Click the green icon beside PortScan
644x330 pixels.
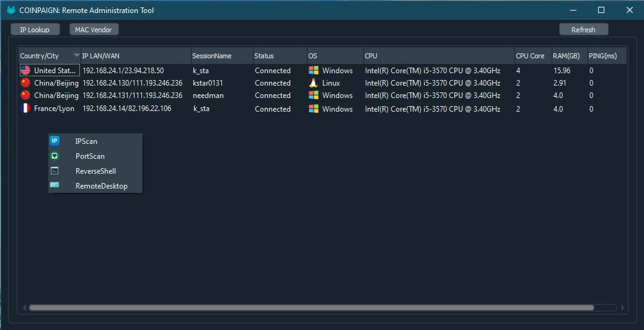(55, 156)
